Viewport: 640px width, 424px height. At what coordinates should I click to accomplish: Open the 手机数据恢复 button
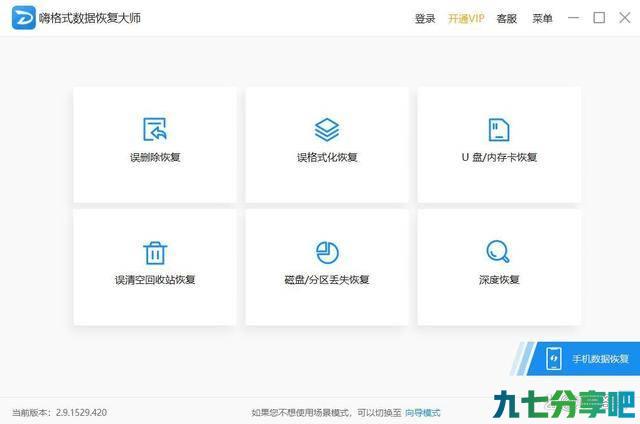tap(584, 359)
